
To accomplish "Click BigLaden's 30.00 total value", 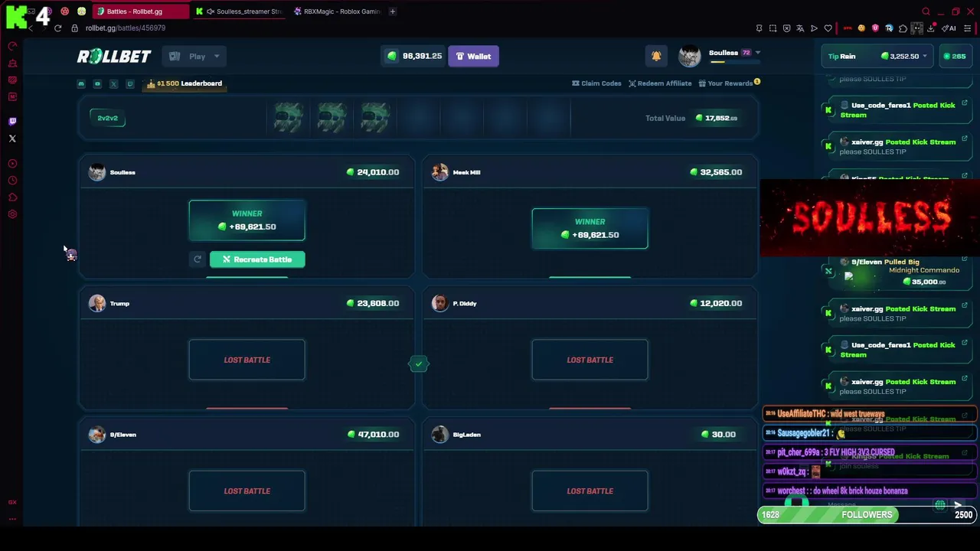I will click(x=718, y=435).
